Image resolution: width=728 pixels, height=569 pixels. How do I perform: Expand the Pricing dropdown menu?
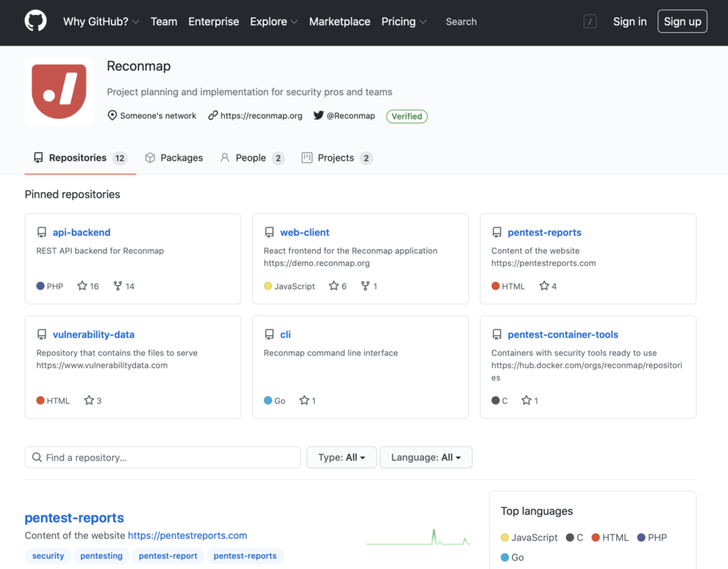point(404,21)
